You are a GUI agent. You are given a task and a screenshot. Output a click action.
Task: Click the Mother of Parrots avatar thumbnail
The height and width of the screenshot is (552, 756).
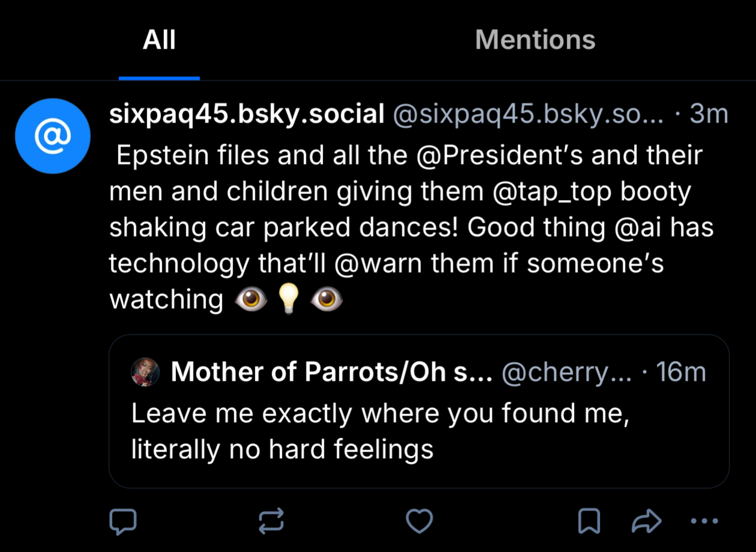coord(145,372)
